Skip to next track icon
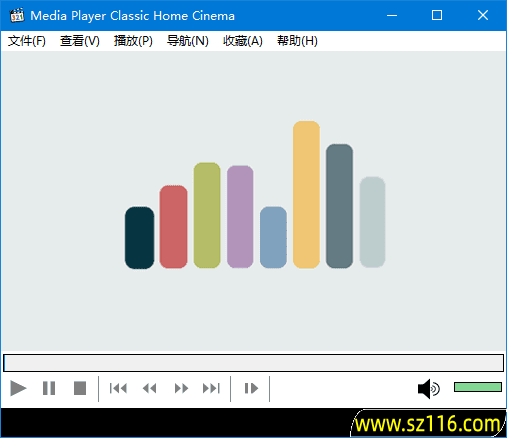Image resolution: width=507 pixels, height=438 pixels. point(212,388)
